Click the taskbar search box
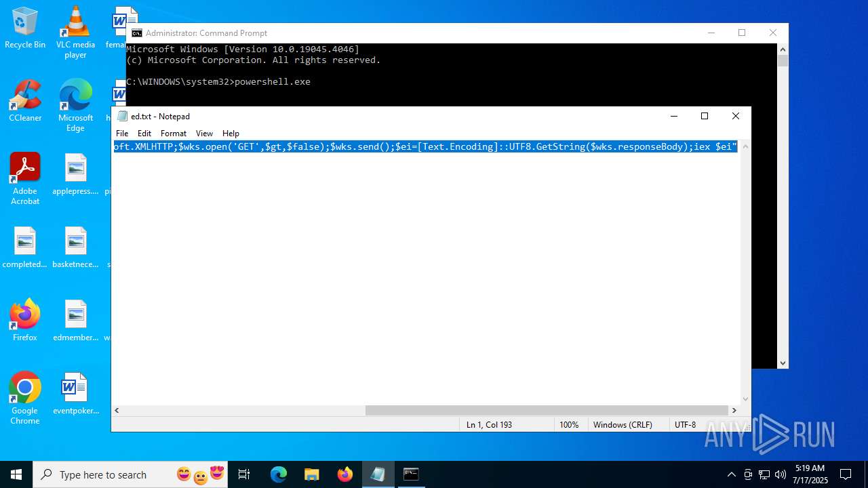The width and height of the screenshot is (868, 488). click(x=130, y=474)
